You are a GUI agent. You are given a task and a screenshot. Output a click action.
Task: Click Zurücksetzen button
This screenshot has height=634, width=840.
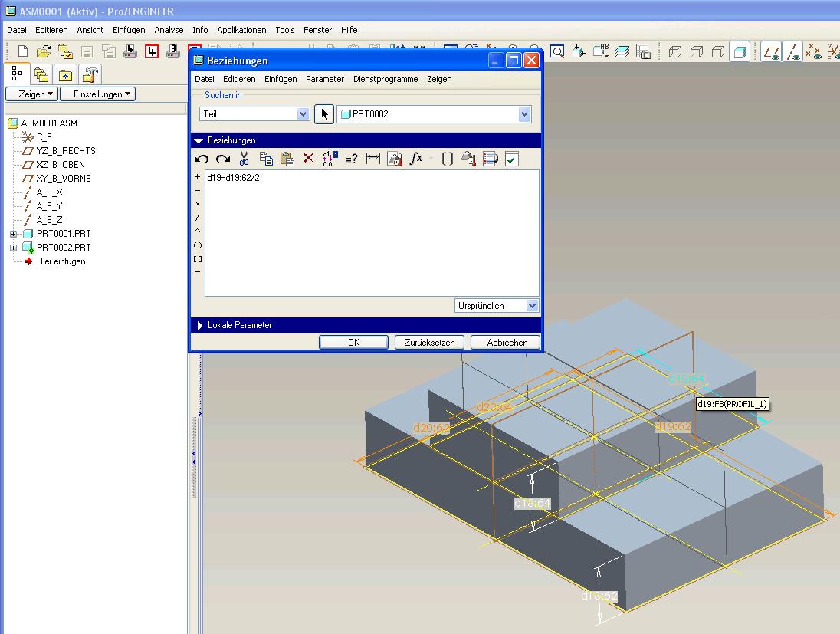pos(429,342)
